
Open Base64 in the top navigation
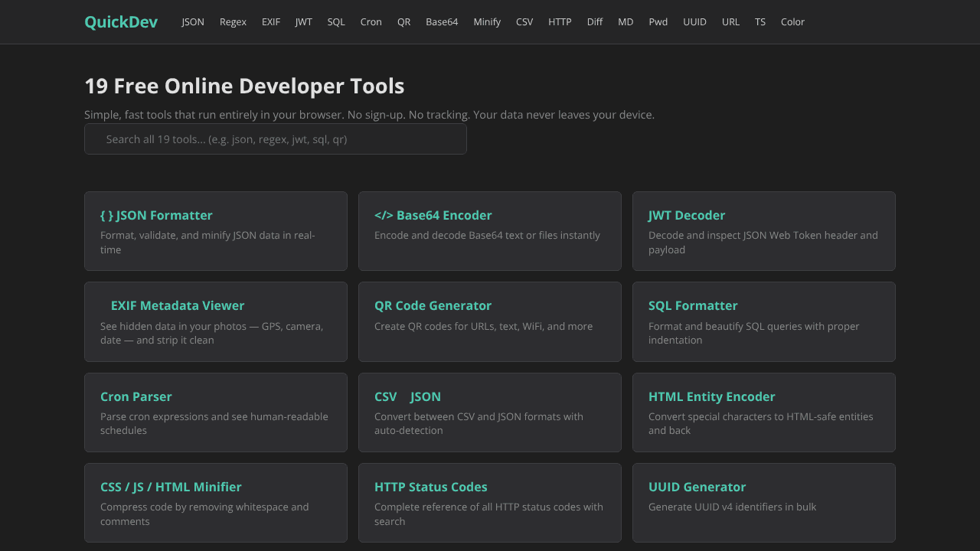(442, 22)
